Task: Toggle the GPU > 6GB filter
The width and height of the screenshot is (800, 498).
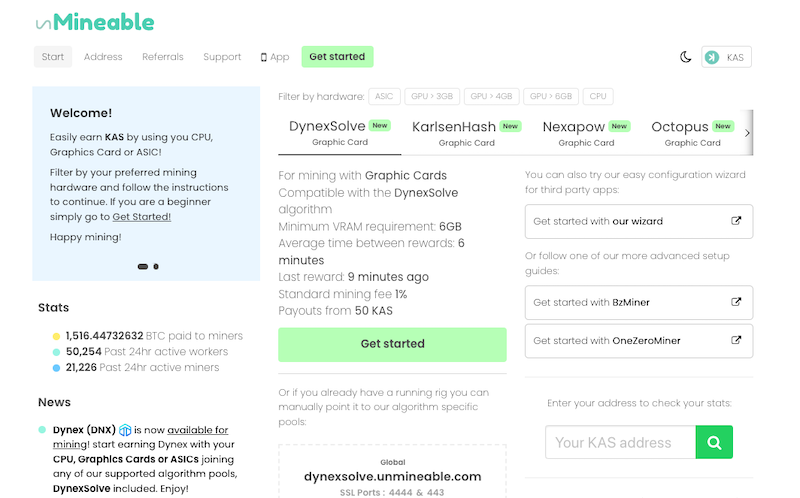Action: (551, 96)
